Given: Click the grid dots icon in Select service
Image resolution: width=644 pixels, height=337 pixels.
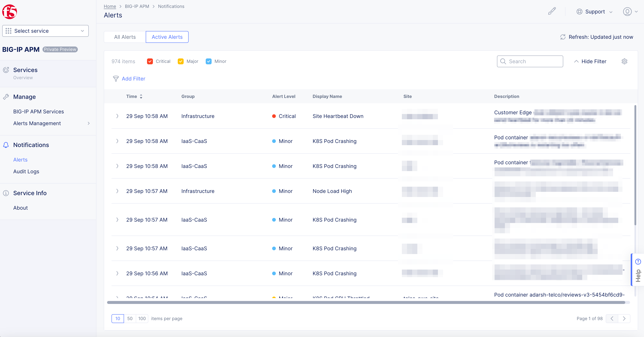Looking at the screenshot, I should (x=8, y=31).
